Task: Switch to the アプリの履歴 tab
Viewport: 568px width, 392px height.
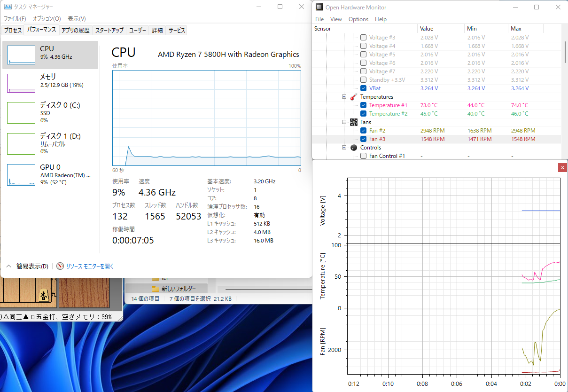Action: [x=75, y=30]
